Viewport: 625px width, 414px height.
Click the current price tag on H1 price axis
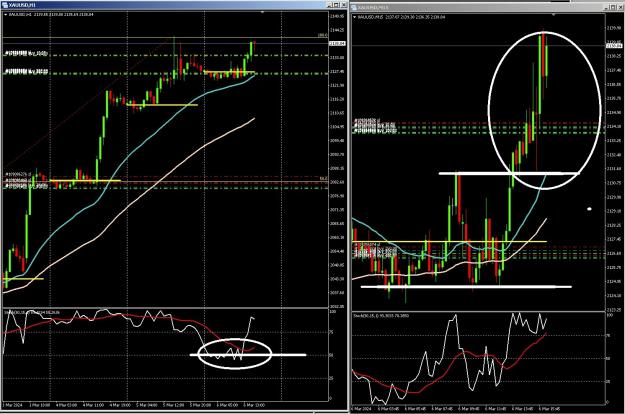(337, 43)
